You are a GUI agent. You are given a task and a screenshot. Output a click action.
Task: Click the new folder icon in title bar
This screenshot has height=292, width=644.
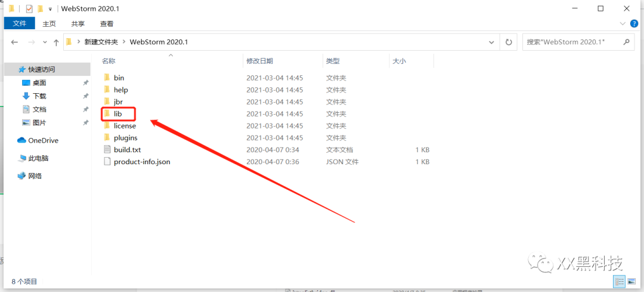41,8
